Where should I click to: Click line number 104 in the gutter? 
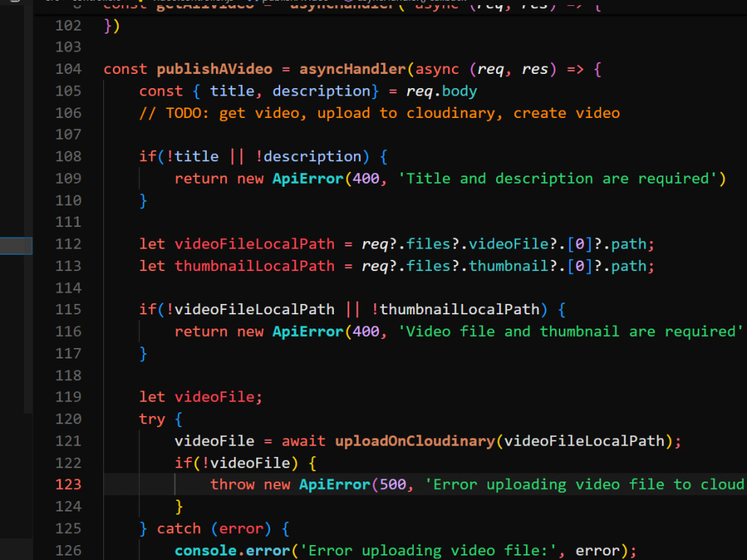coord(68,69)
